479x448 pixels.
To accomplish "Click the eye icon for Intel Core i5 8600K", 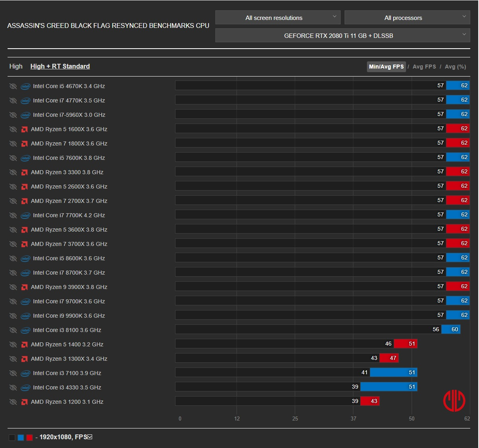I will [13, 259].
